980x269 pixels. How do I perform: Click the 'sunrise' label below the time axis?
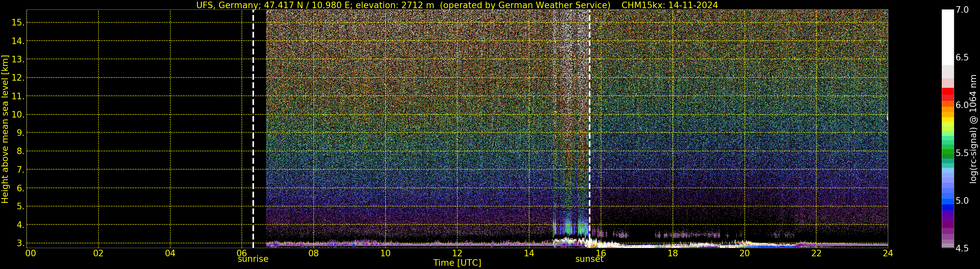[x=253, y=259]
